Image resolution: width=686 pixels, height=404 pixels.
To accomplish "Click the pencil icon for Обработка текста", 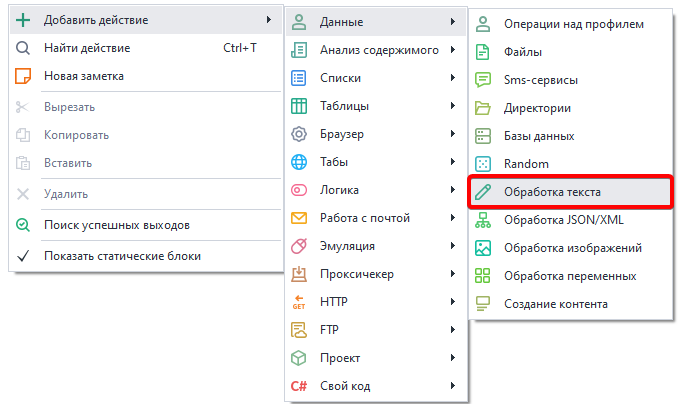I will [484, 191].
